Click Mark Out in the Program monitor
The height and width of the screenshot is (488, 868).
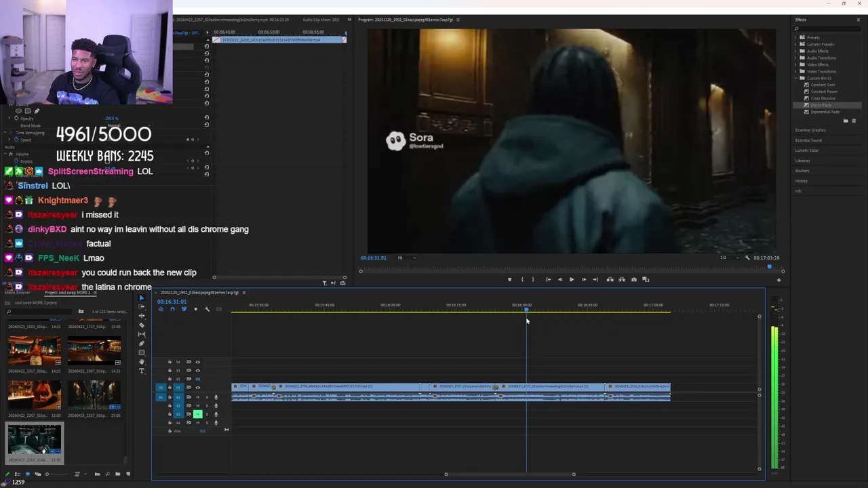point(533,279)
